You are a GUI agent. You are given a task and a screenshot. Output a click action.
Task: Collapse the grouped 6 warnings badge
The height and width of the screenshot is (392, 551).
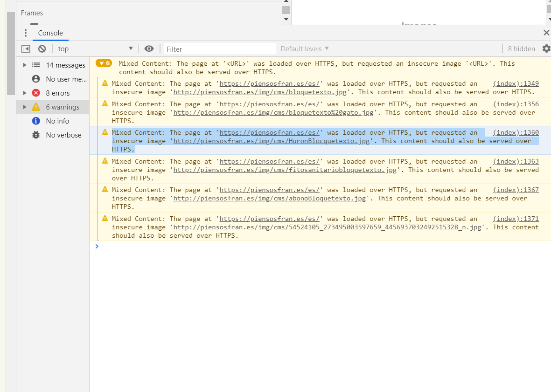tap(104, 63)
